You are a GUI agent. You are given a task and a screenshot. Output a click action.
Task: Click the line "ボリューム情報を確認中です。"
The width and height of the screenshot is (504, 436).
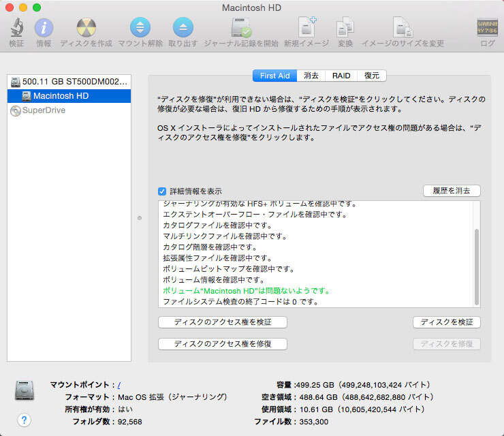(x=214, y=280)
